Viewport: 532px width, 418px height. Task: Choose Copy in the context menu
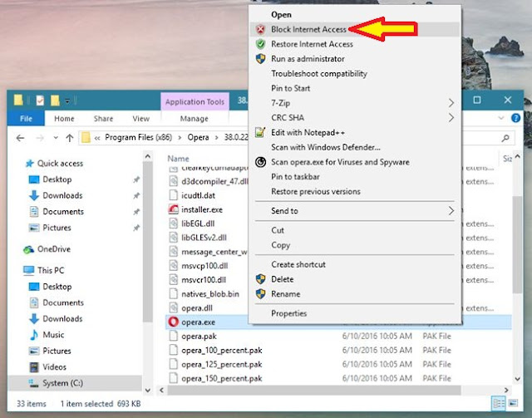pos(280,245)
